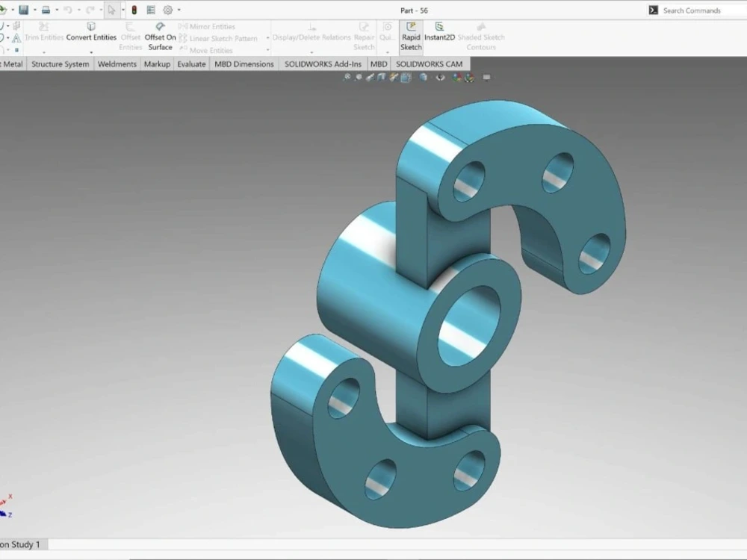Click the Trim Entities tool
Viewport: 747px width, 560px height.
tap(44, 31)
